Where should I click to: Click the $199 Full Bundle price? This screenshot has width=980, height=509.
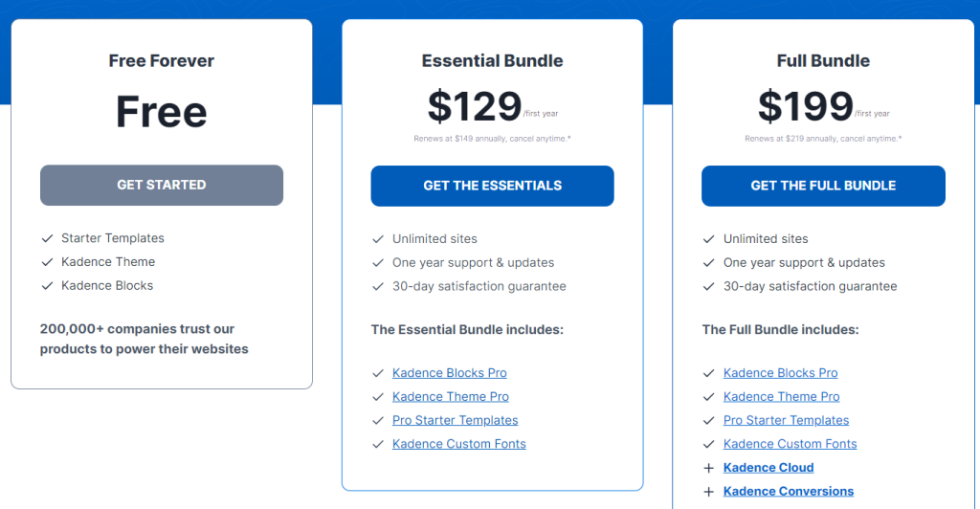click(x=805, y=106)
